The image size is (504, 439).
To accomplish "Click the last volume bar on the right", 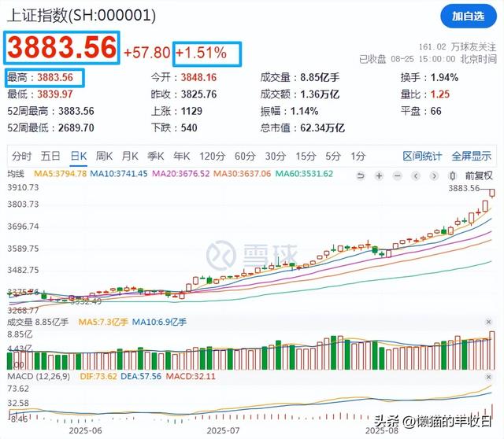I will pos(492,350).
